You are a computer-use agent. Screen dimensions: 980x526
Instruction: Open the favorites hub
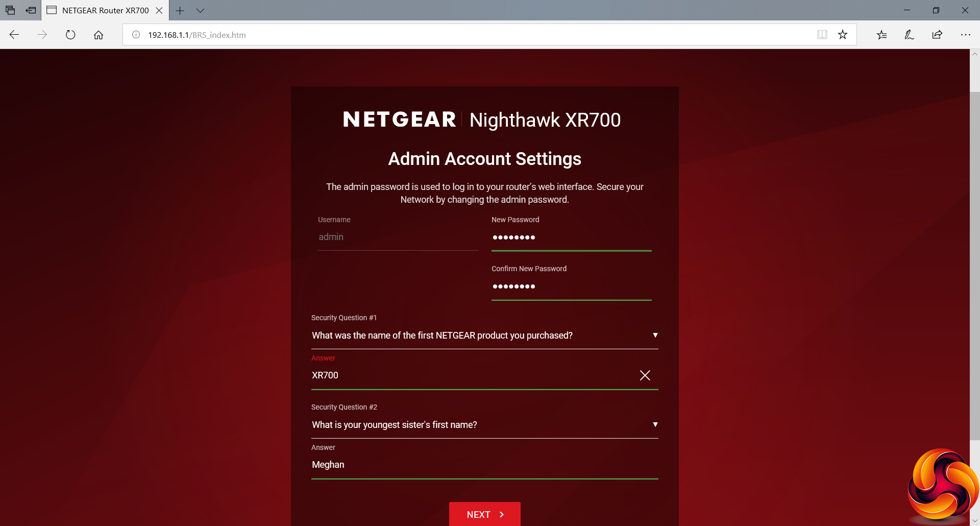pos(881,35)
